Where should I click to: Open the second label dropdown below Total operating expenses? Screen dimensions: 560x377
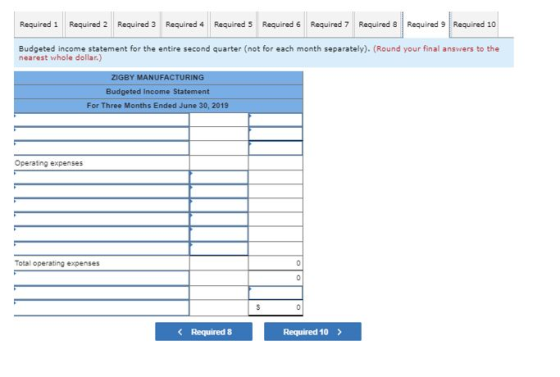click(101, 293)
